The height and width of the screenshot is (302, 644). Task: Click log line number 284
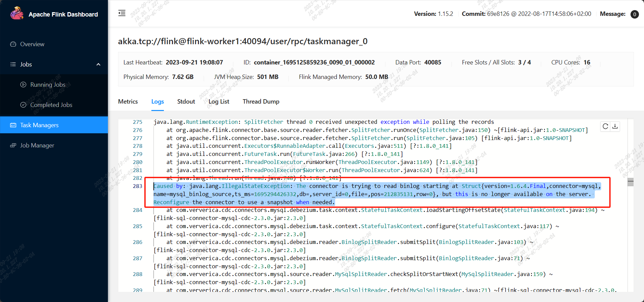click(138, 210)
